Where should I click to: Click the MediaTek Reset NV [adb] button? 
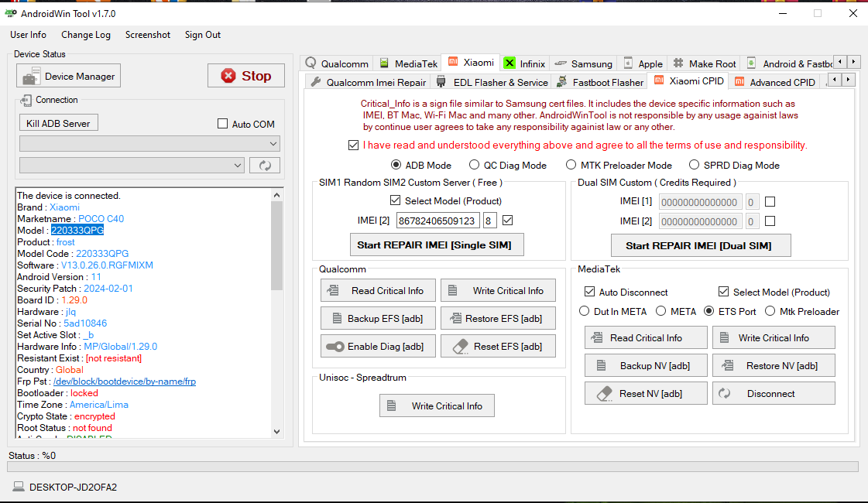645,393
